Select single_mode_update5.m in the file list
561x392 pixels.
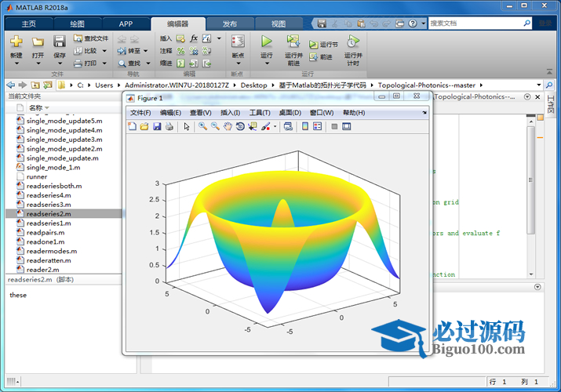pyautogui.click(x=64, y=122)
